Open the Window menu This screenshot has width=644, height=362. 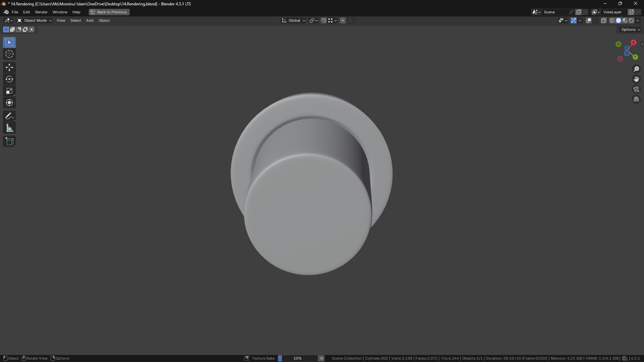pyautogui.click(x=60, y=12)
